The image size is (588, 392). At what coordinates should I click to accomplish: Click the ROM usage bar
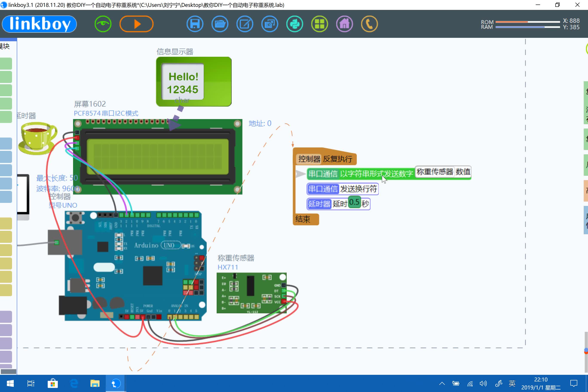(x=527, y=22)
